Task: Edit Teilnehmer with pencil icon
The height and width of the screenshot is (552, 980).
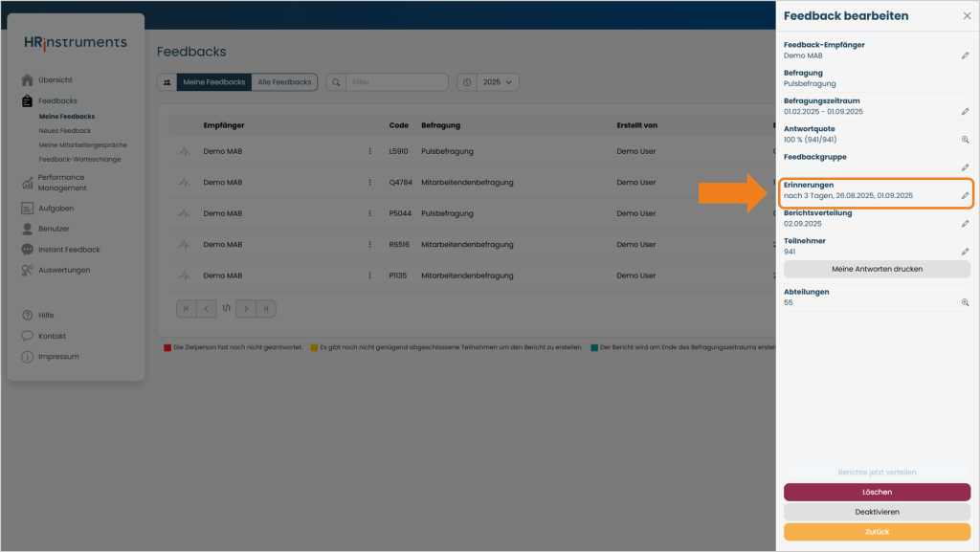Action: pyautogui.click(x=965, y=252)
